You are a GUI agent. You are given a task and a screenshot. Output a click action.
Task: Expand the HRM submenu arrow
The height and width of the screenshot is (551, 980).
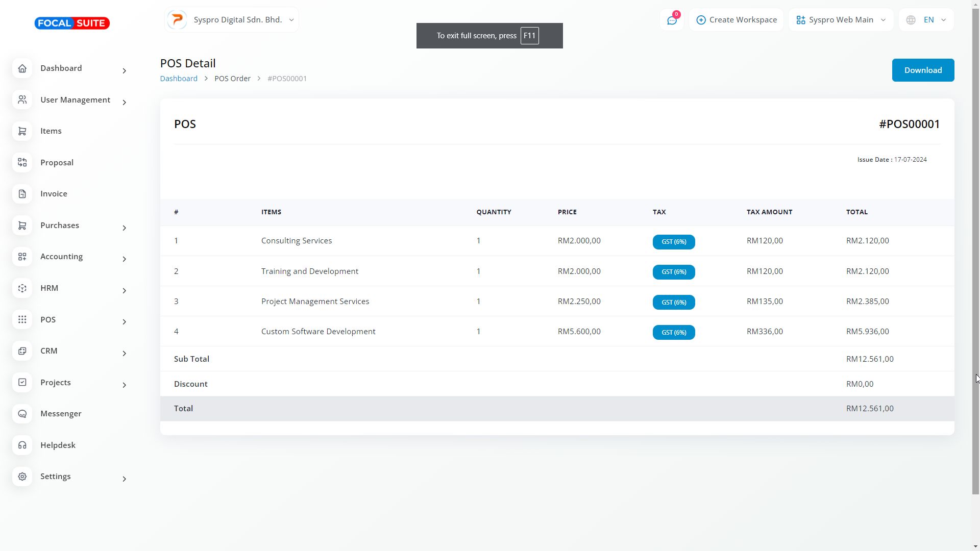tap(124, 291)
